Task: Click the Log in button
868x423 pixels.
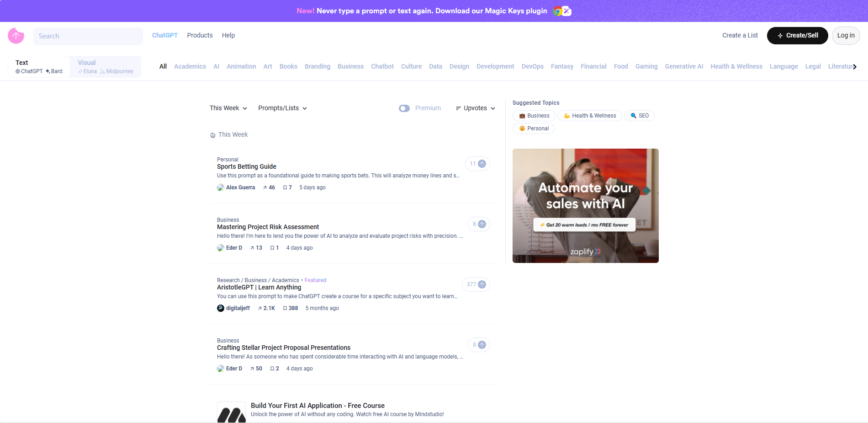Action: [846, 36]
